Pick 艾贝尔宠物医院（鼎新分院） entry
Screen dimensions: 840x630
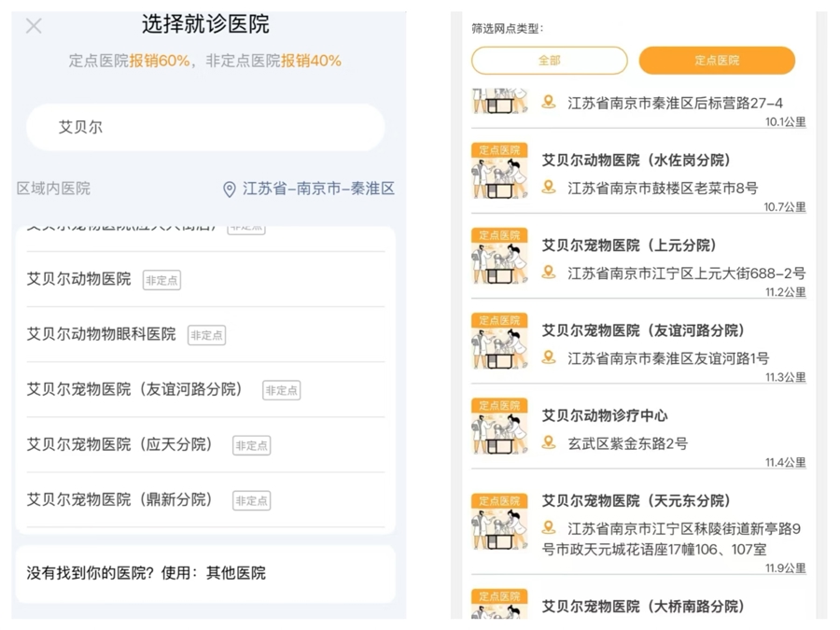(119, 499)
